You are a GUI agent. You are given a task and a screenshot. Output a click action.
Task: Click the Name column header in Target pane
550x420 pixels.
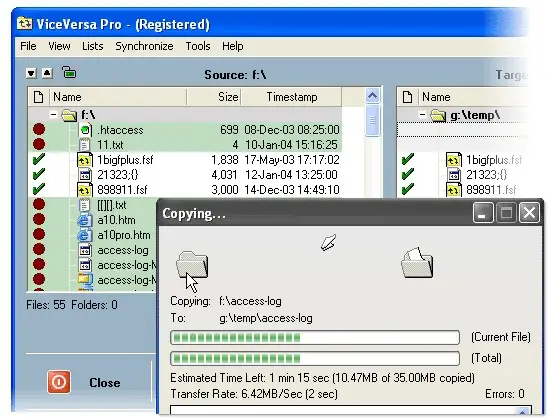coord(474,97)
